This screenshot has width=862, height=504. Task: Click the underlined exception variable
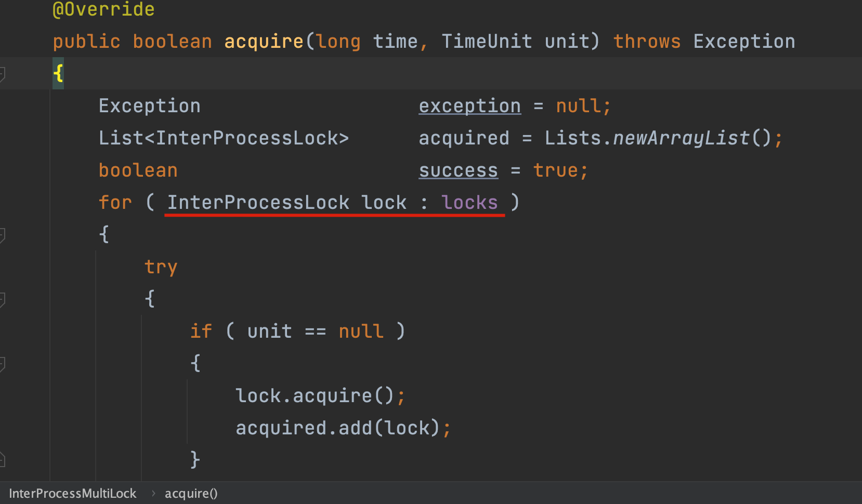(469, 106)
